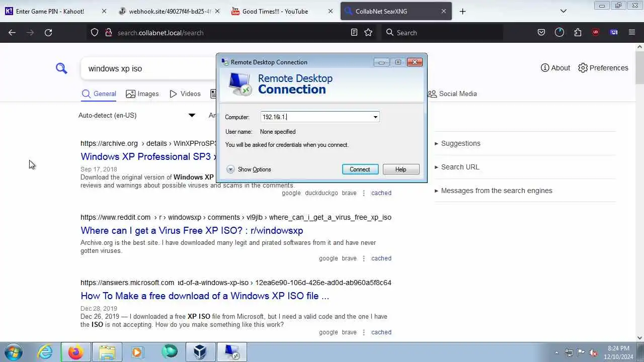
Task: Expand the Suggestions section
Action: (x=457, y=143)
